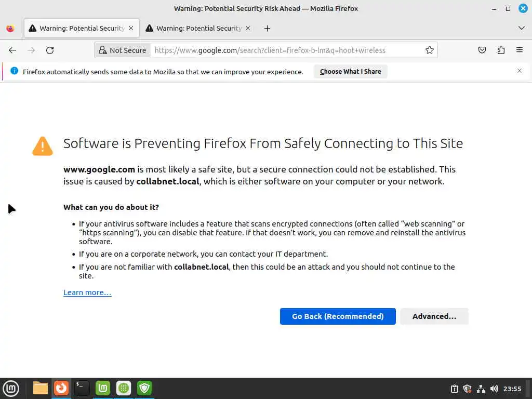Bookmark this page with the star

[430, 50]
